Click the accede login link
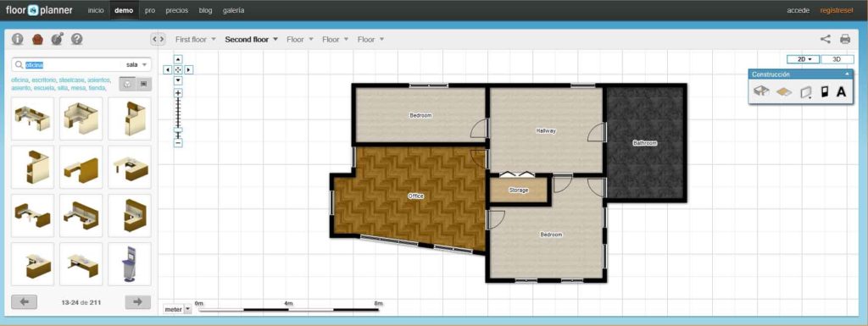The width and height of the screenshot is (868, 326). [x=798, y=10]
